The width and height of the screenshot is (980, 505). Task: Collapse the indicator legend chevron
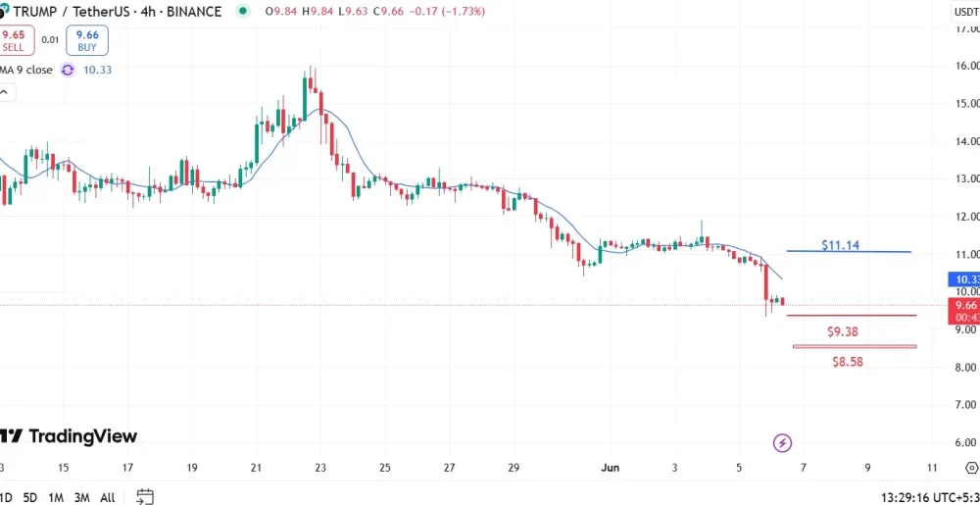tap(6, 93)
